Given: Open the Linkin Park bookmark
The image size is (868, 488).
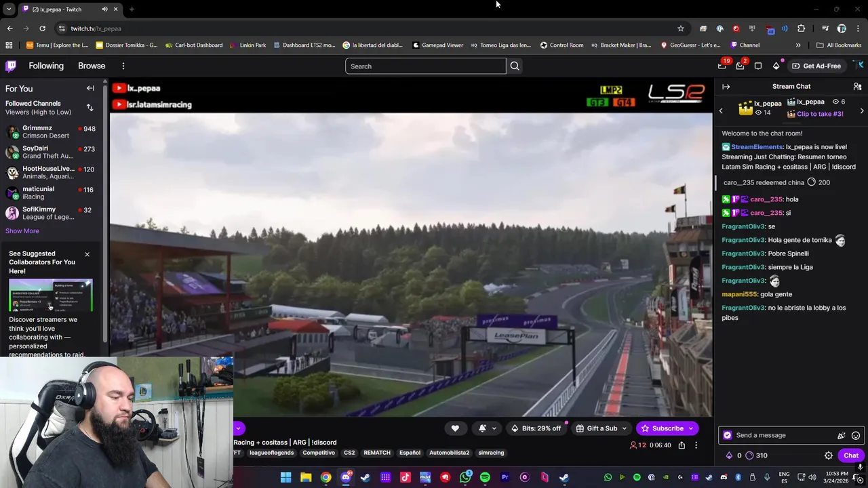Looking at the screenshot, I should [x=248, y=45].
